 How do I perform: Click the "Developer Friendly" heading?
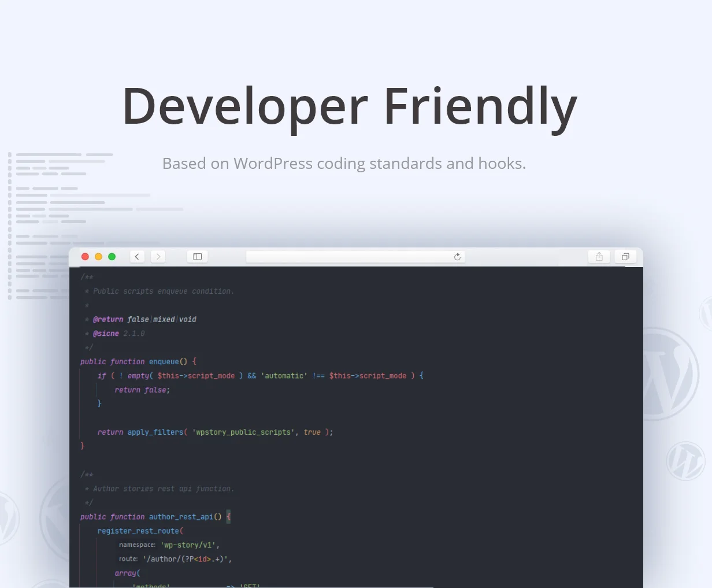[x=350, y=106]
